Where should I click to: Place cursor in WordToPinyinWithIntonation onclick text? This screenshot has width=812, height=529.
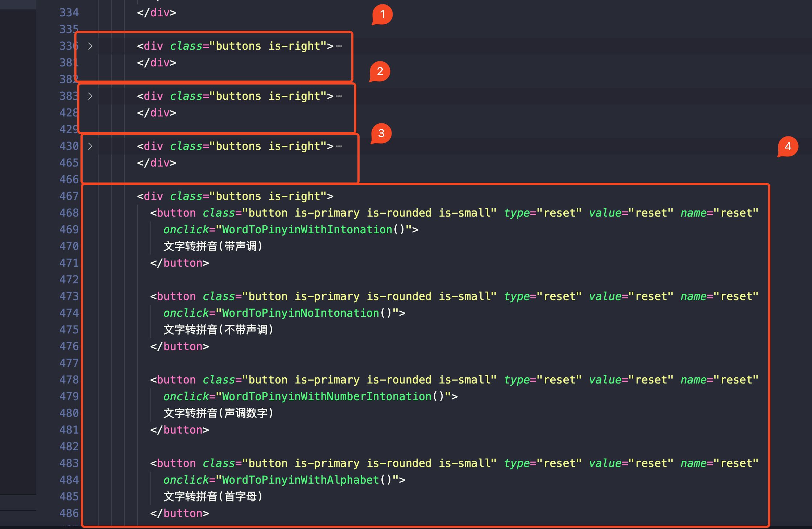tap(307, 230)
